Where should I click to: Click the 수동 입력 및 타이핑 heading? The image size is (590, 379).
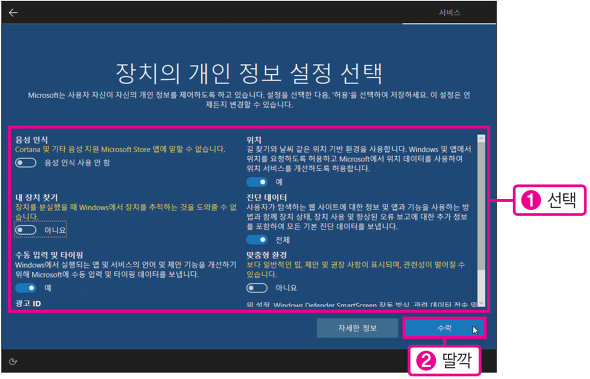coord(49,255)
